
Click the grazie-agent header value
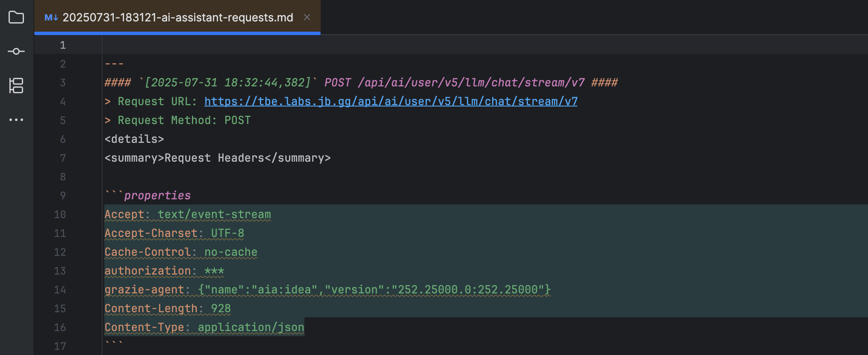point(374,290)
